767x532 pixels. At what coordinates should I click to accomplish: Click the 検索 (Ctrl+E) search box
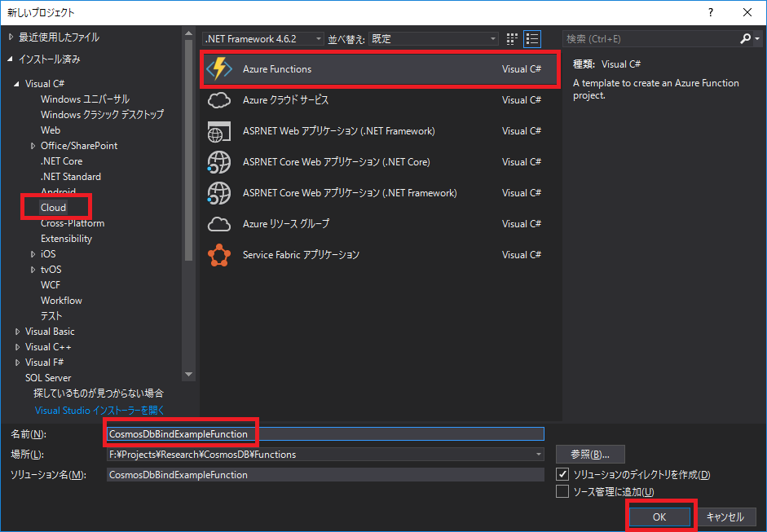[650, 38]
